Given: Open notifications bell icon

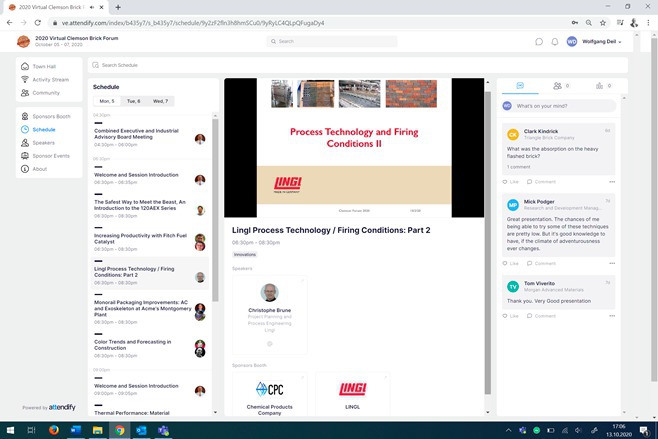Looking at the screenshot, I should point(555,42).
